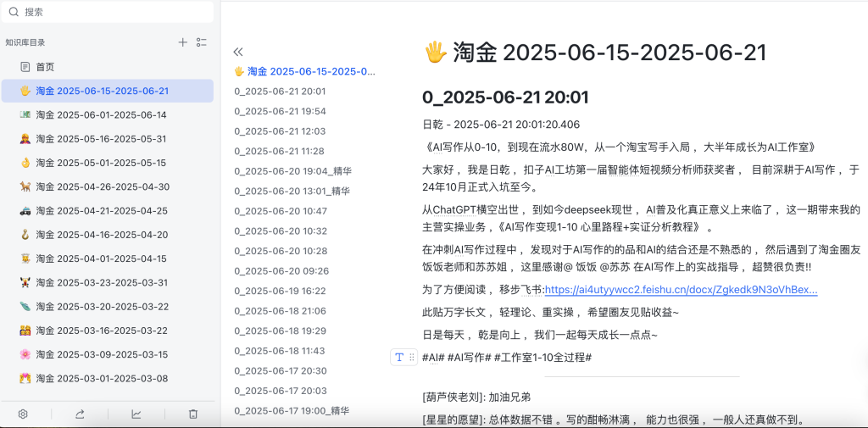Click the document title 淘金 2025-06-15-2025-06-21
Image resolution: width=868 pixels, height=428 pixels.
coord(595,52)
